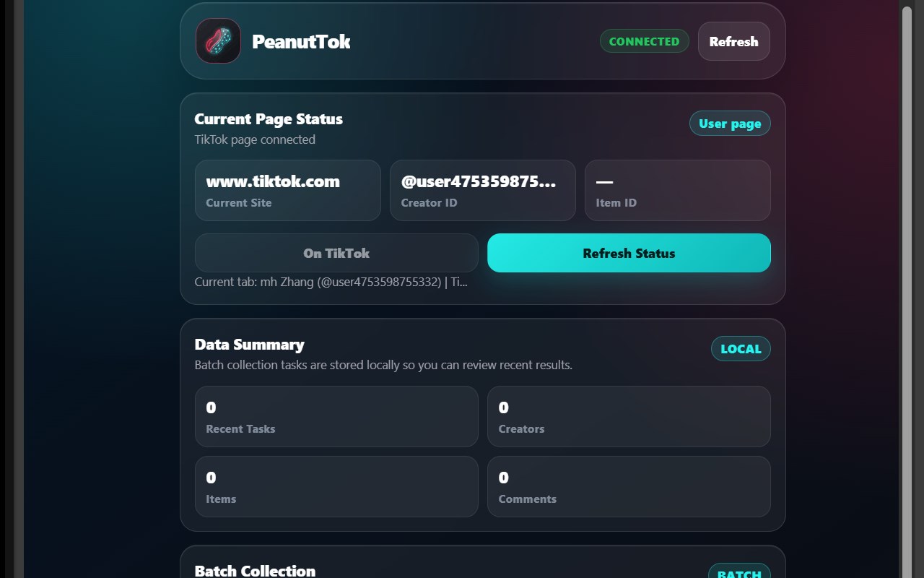The width and height of the screenshot is (924, 578).
Task: Click the CONNECTED status badge
Action: [644, 41]
